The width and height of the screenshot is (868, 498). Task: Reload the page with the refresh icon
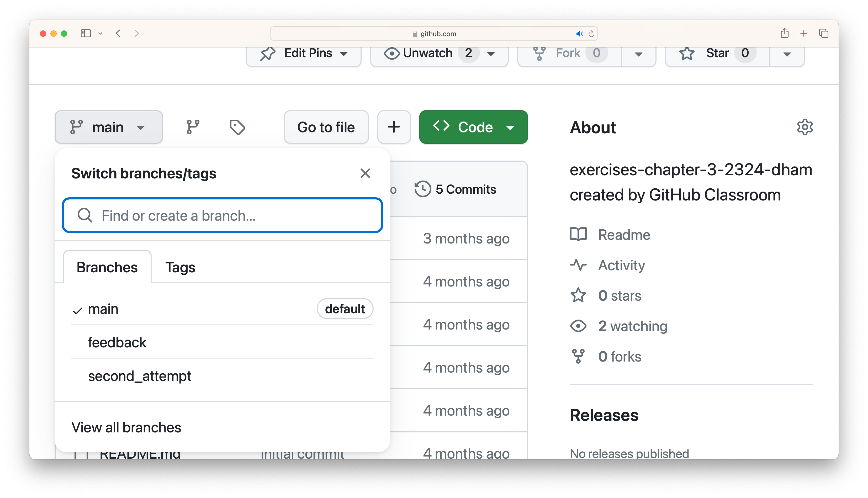(x=591, y=34)
